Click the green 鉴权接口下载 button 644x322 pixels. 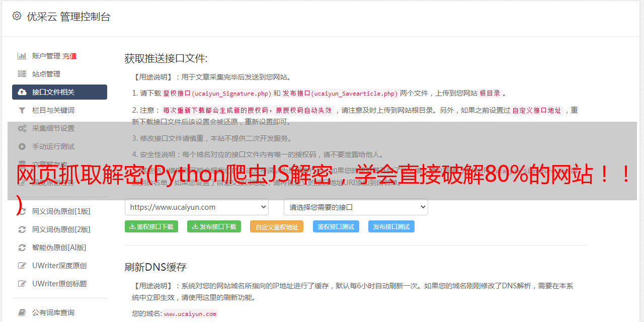151,226
